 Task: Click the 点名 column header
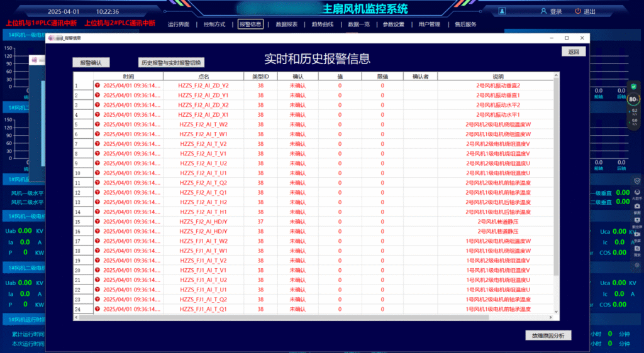(x=203, y=76)
